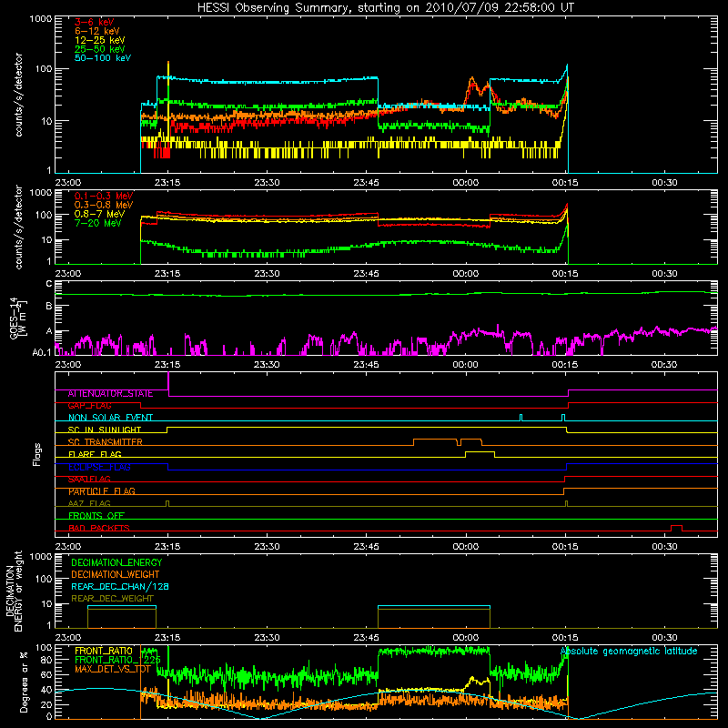Pick the NON_SOLAR_EVENT flag label
728x728 pixels.
[110, 418]
